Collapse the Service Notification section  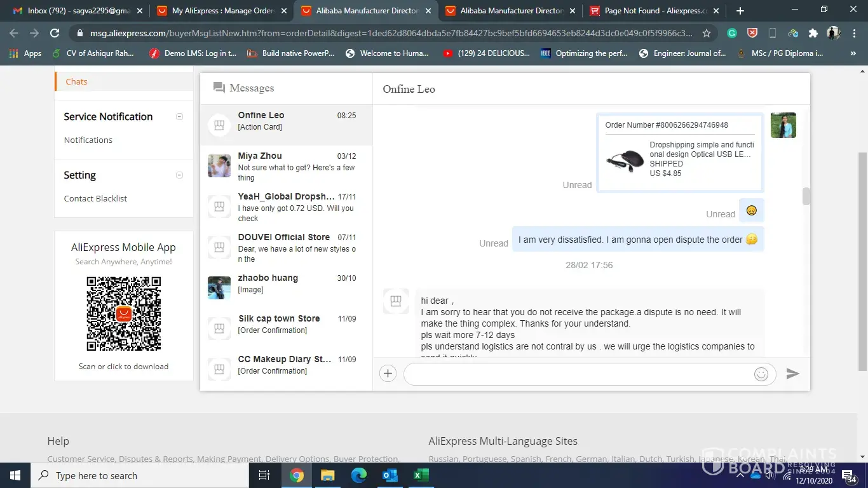(179, 116)
